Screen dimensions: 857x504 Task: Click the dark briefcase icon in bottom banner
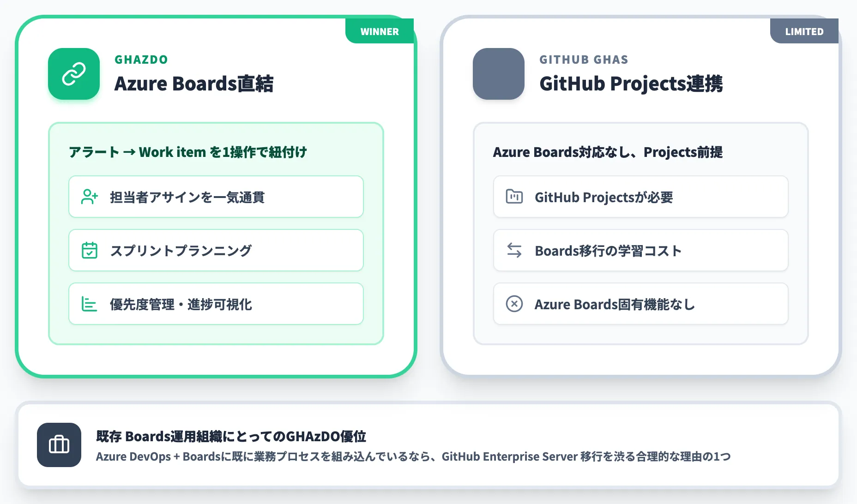(x=59, y=445)
